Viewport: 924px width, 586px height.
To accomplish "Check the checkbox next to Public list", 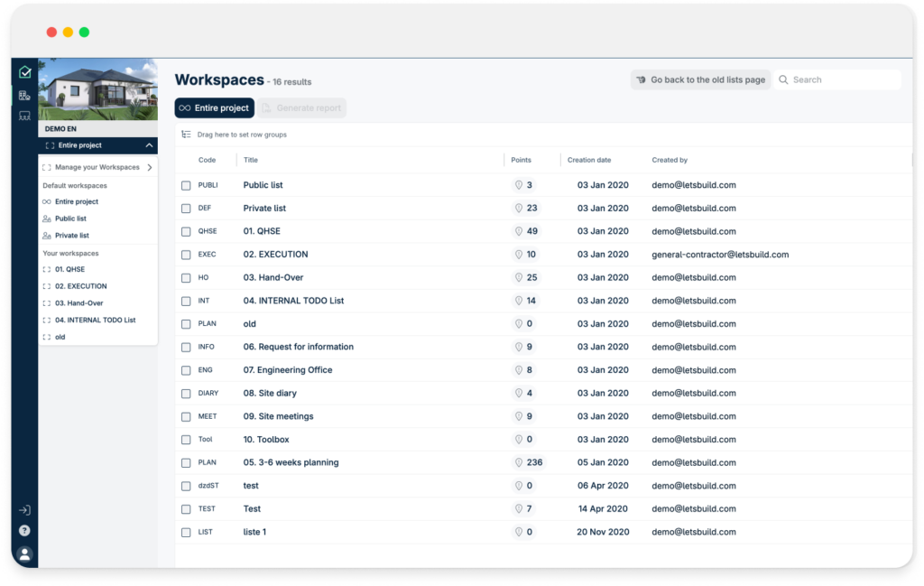I will 186,185.
